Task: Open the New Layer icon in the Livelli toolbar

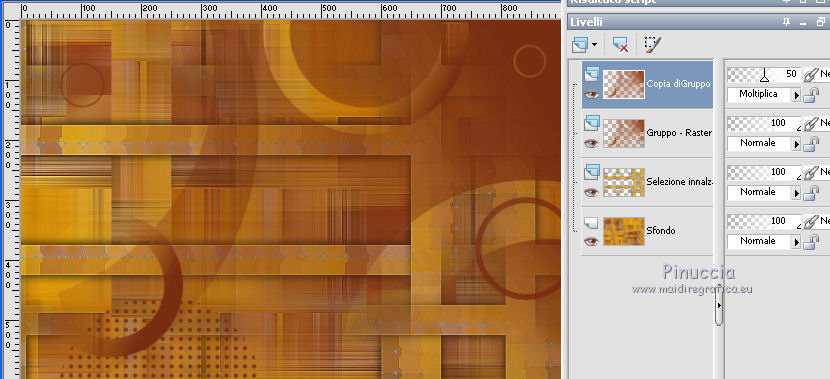Action: (x=580, y=44)
